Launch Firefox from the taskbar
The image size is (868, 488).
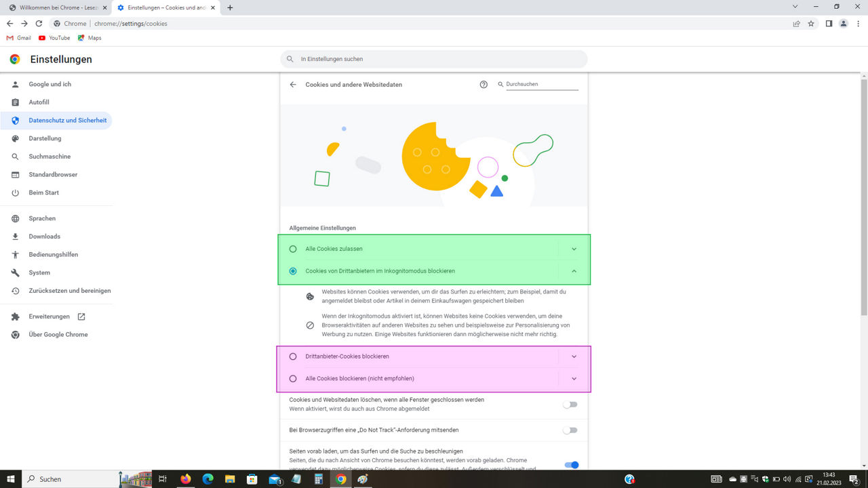185,479
